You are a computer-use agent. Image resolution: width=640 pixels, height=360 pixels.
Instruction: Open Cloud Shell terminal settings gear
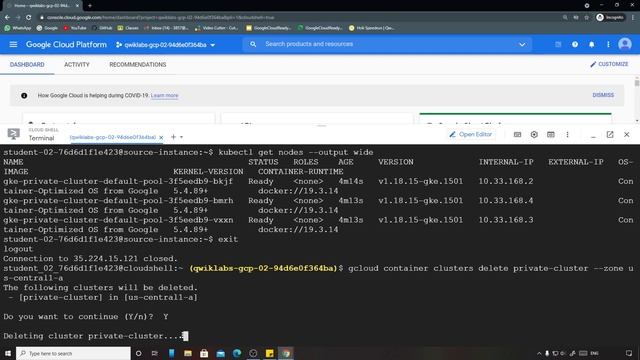(x=534, y=134)
